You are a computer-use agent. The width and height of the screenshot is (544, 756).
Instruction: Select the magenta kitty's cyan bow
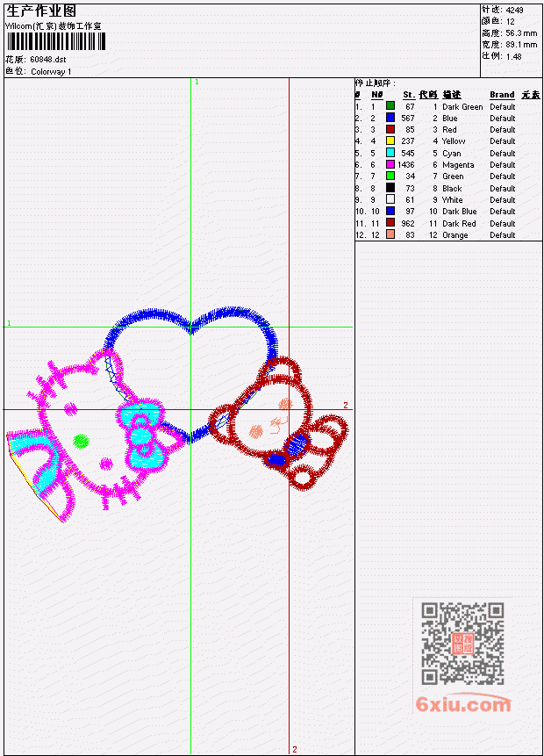[x=141, y=436]
